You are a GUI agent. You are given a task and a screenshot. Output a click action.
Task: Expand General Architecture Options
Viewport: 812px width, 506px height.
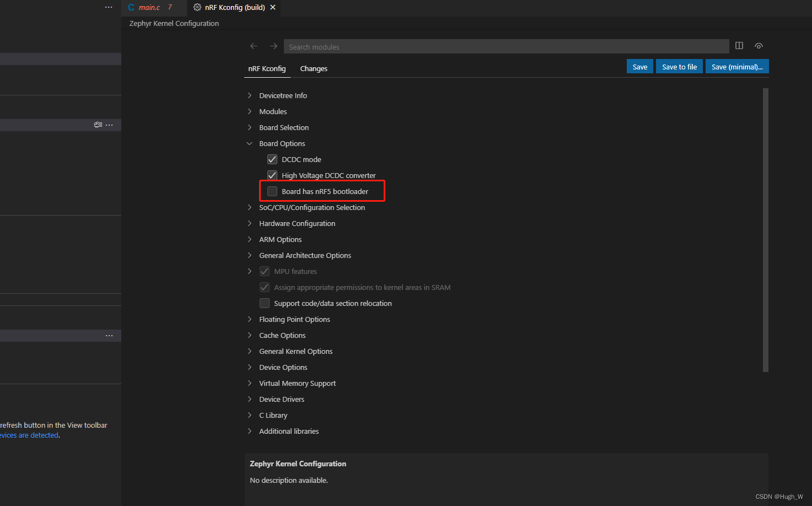click(x=250, y=255)
